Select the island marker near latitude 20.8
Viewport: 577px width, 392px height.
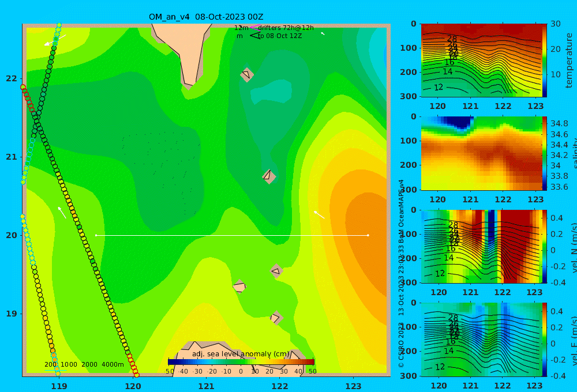coord(269,176)
